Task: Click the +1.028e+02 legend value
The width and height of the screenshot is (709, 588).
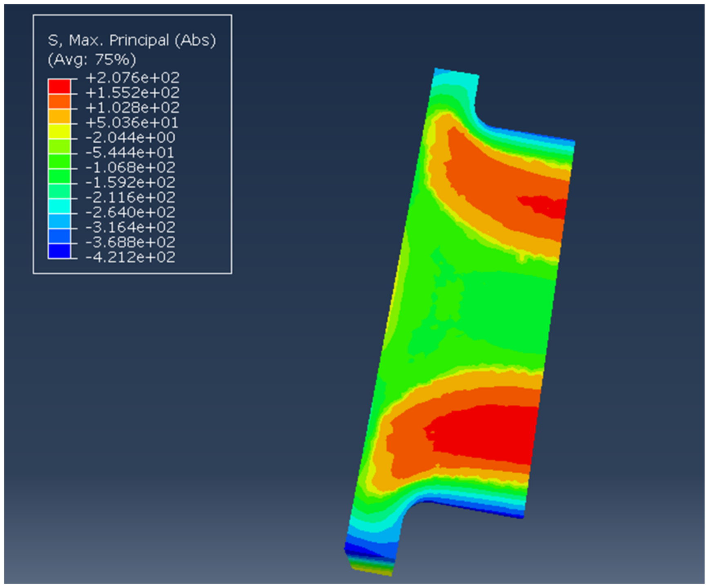Action: pos(132,108)
